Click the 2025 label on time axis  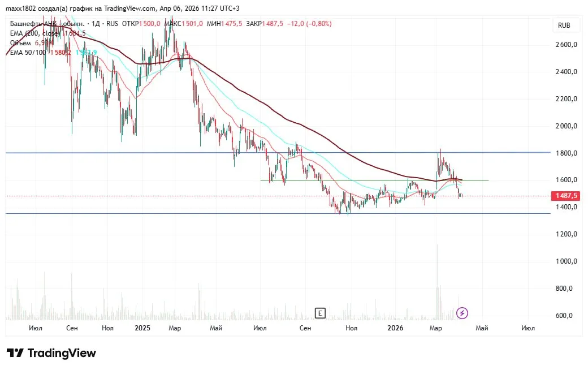pyautogui.click(x=142, y=328)
